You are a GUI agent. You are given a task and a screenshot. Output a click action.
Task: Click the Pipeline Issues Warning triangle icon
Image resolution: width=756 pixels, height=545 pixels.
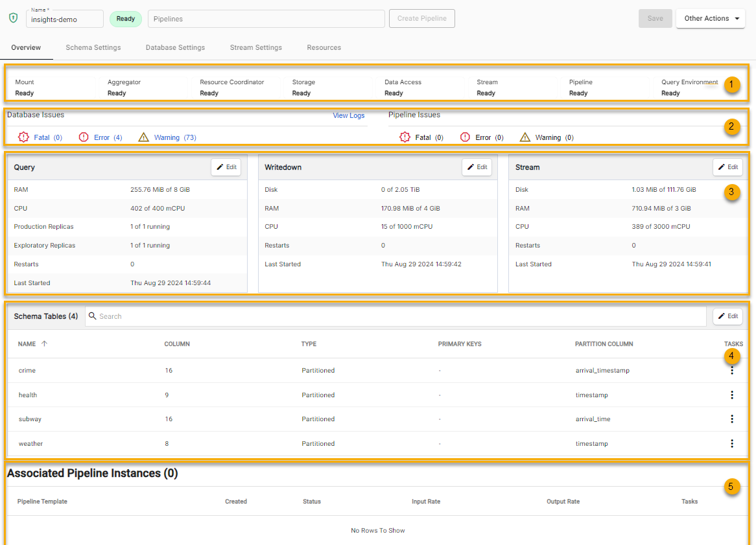point(525,137)
